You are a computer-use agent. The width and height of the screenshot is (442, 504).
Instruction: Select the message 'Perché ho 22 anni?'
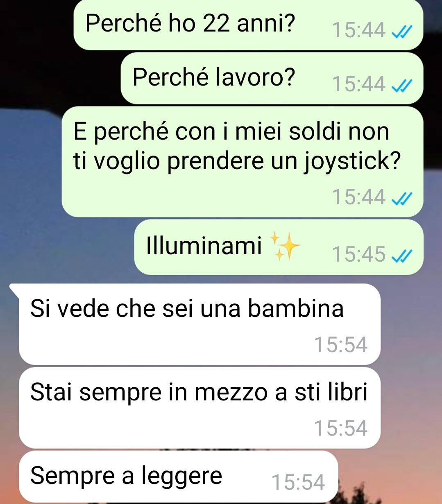(248, 25)
